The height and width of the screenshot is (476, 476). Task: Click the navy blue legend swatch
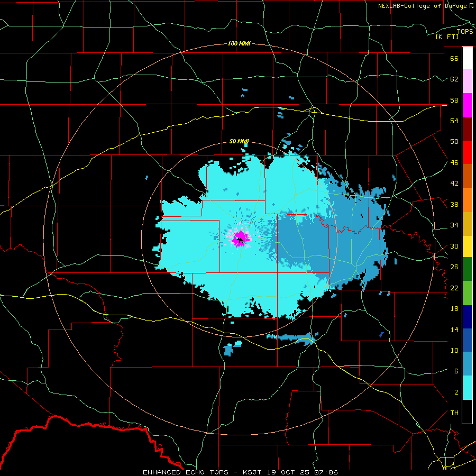pos(467,317)
